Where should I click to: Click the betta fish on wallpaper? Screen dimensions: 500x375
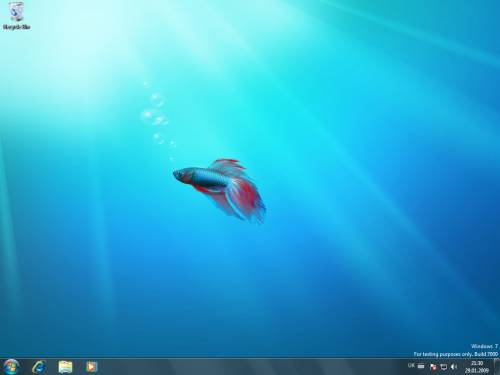pos(220,189)
